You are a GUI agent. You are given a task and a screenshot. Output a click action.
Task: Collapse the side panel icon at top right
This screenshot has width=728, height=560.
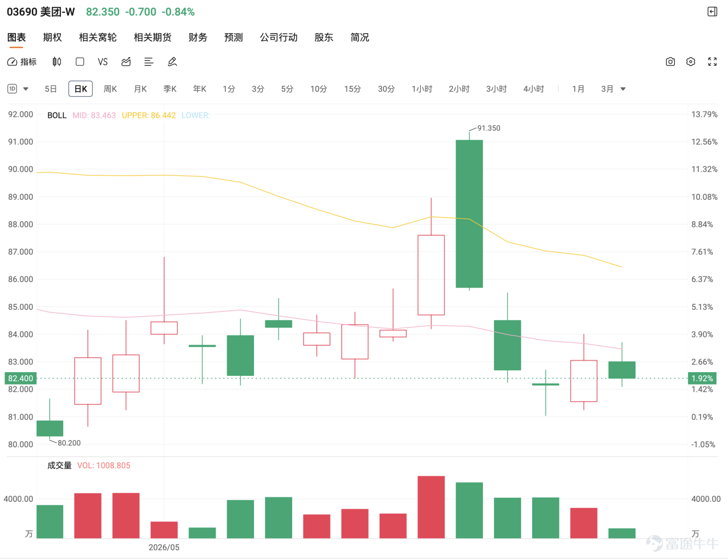pos(713,12)
